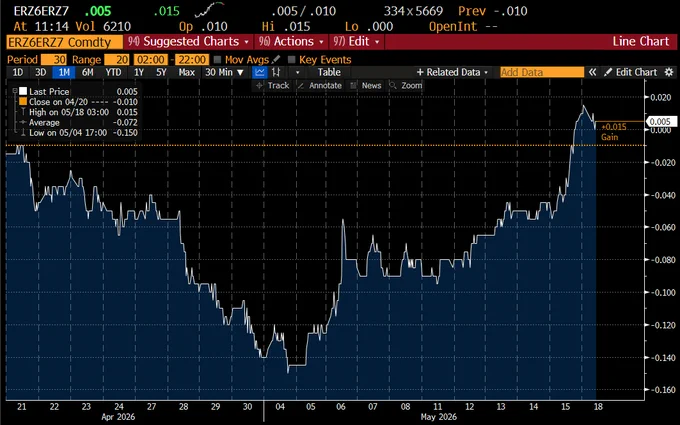Click the Low on 05/04 marker icon
The image size is (680, 425).
23,133
